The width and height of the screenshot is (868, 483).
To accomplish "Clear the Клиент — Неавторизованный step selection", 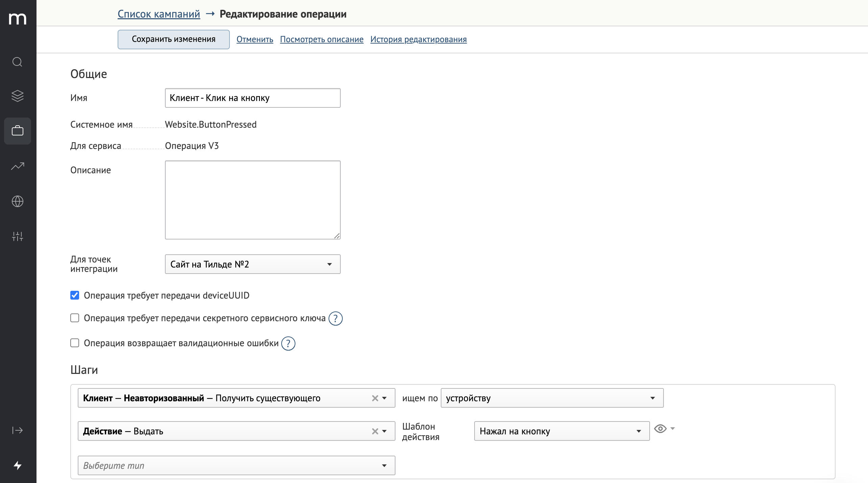I will 375,398.
